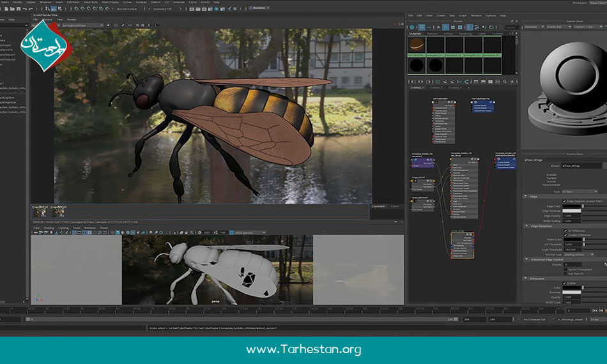Select the brown hairTube material swatch

pyautogui.click(x=416, y=45)
